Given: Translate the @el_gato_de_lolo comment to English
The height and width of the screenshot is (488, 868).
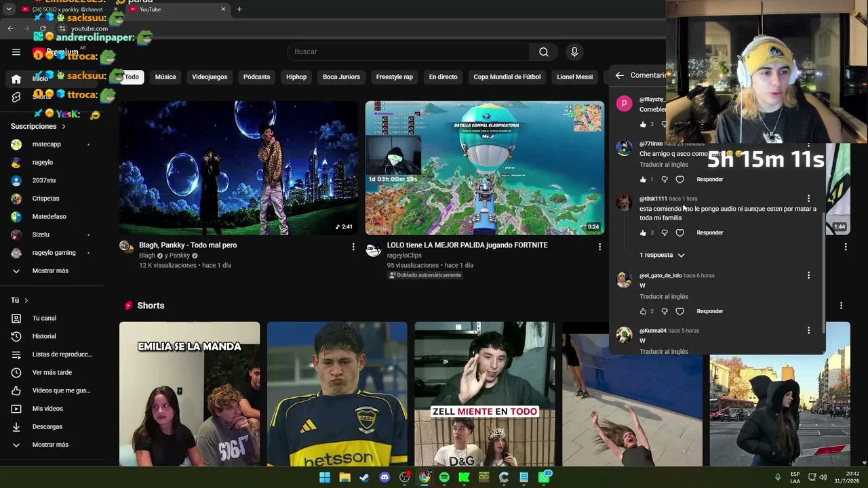Looking at the screenshot, I should coord(664,297).
